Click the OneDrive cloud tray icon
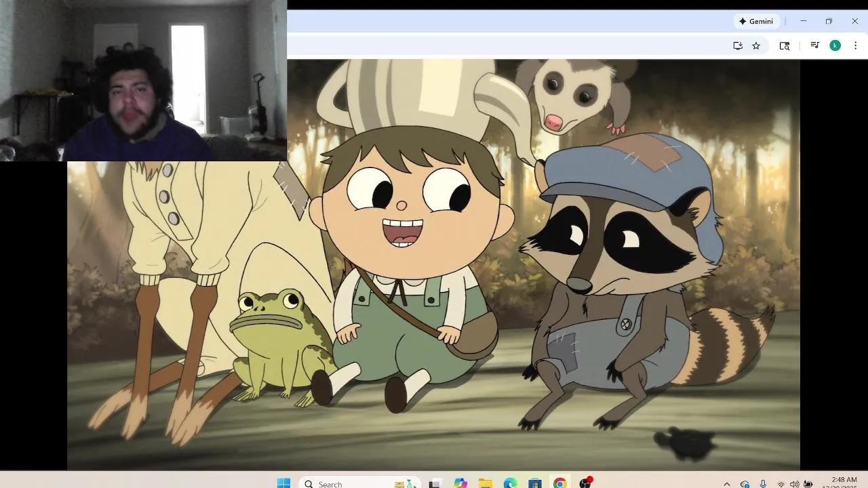Screen dimensions: 868x488 (x=745, y=484)
